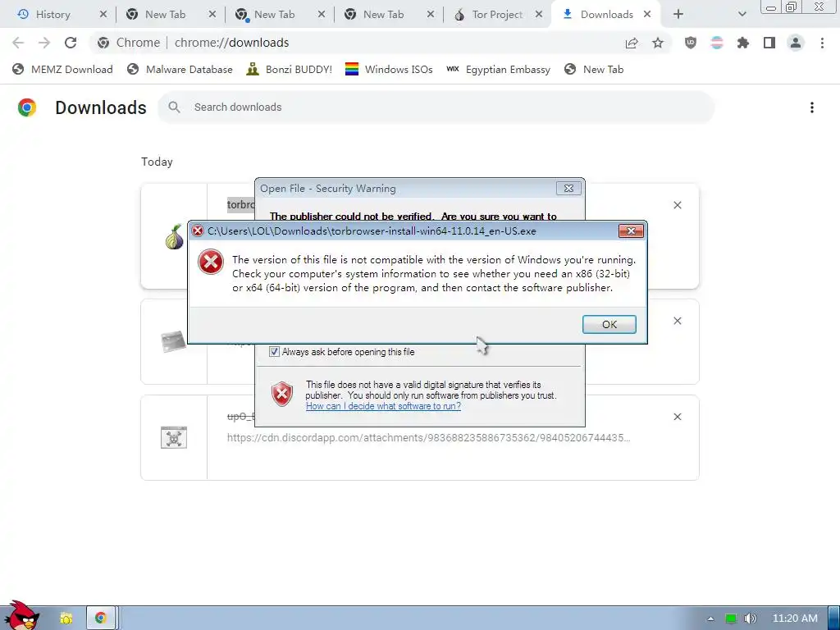This screenshot has width=840, height=630.
Task: Click the Chrome logo beside Downloads
Action: [x=27, y=107]
